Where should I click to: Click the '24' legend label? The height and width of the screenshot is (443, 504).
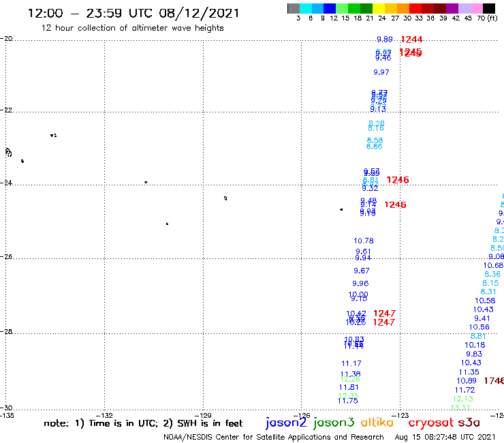click(x=382, y=18)
